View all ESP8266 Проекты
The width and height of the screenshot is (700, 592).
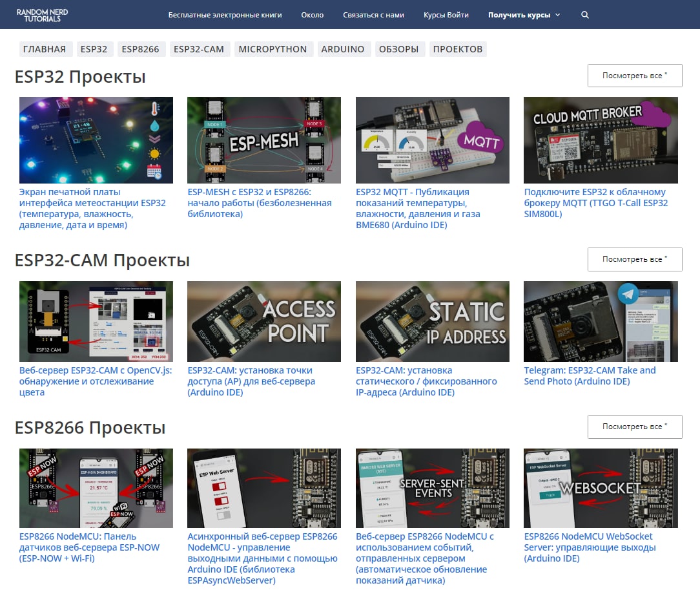click(x=635, y=427)
